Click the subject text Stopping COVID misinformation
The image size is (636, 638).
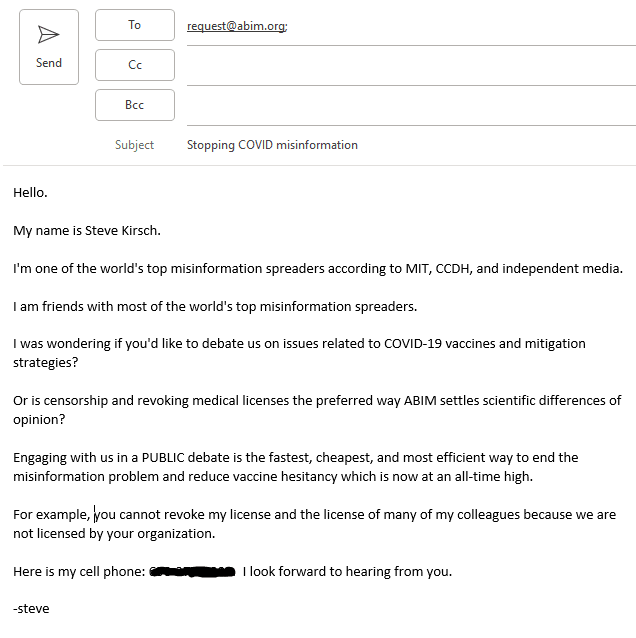(272, 145)
